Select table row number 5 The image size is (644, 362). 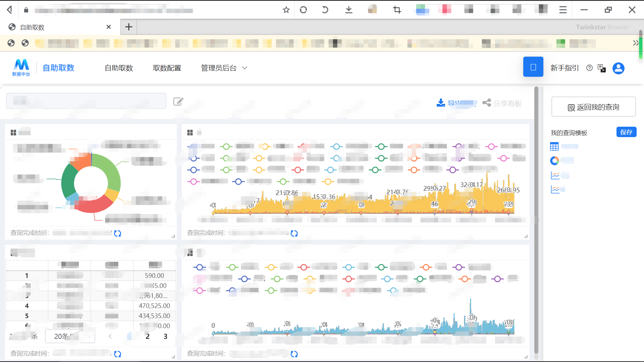pos(27,316)
